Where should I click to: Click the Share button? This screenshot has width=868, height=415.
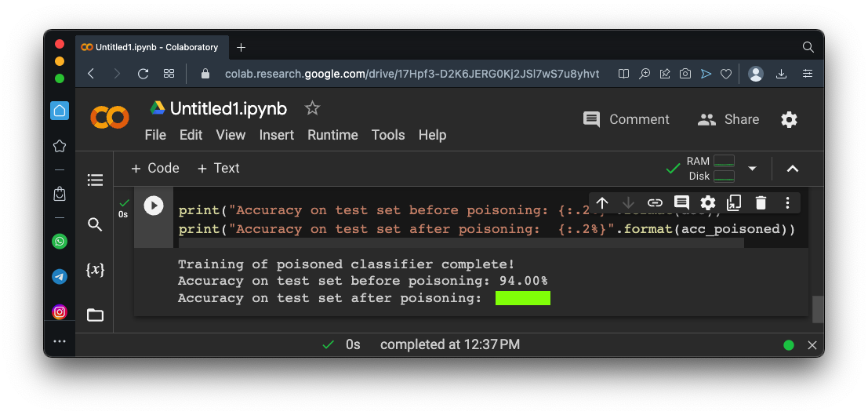728,119
